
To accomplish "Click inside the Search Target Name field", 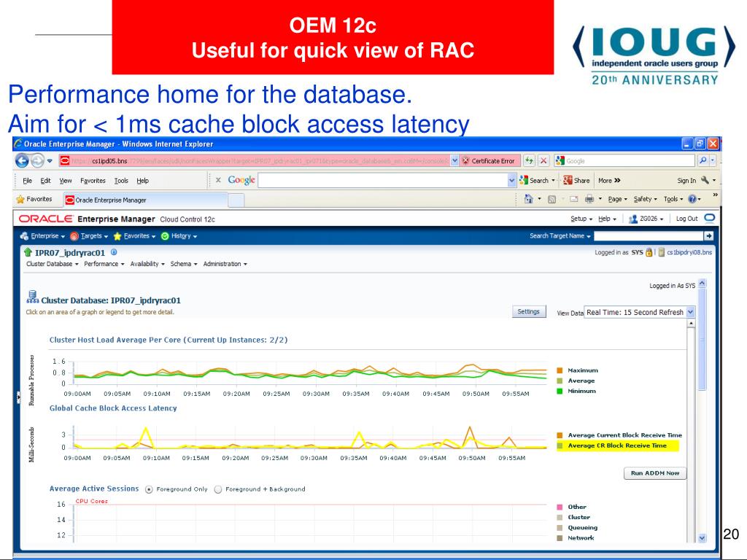I will (649, 236).
